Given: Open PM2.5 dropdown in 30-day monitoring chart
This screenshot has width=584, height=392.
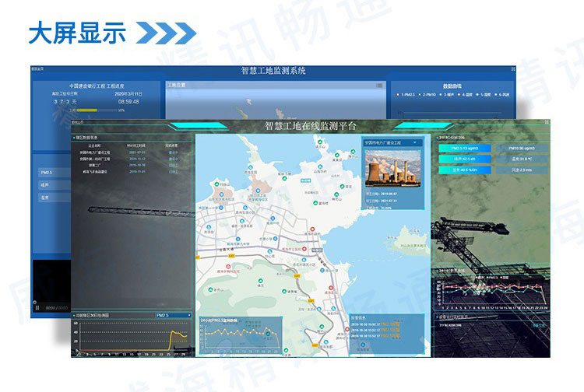Looking at the screenshot, I should 173,315.
